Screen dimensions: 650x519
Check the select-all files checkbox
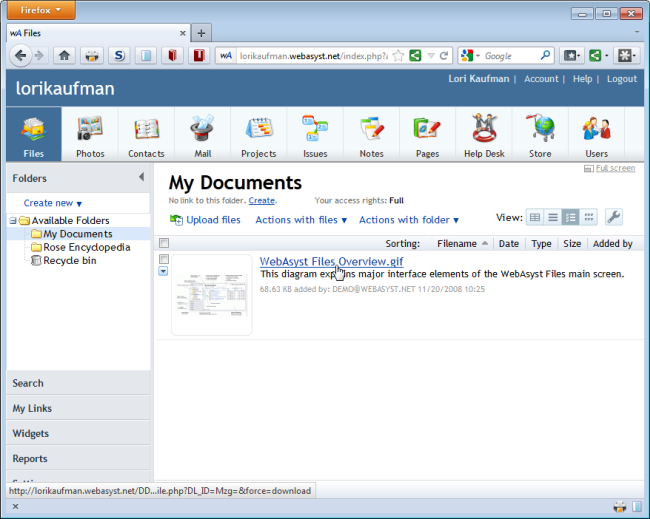(x=164, y=243)
